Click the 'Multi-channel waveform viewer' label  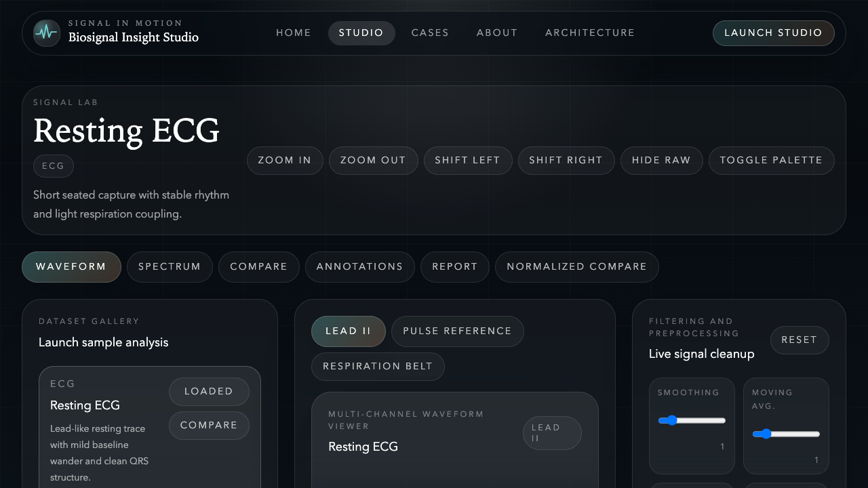click(406, 420)
